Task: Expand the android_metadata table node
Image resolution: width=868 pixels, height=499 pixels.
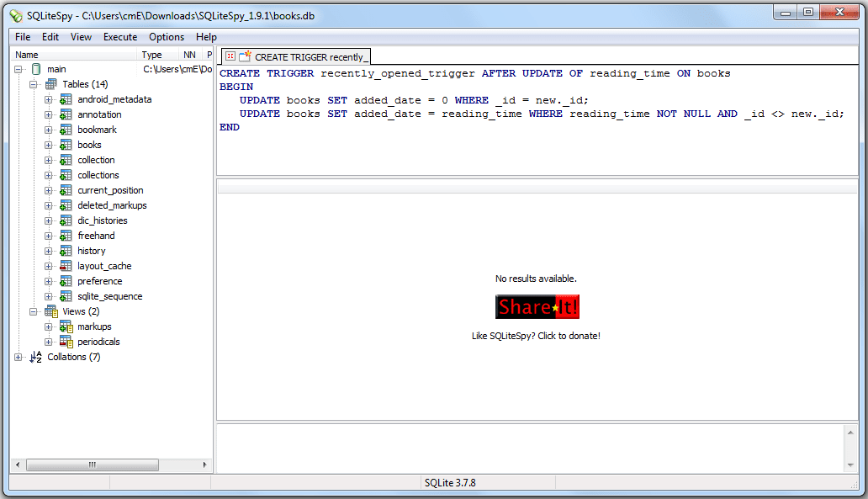Action: pos(49,99)
